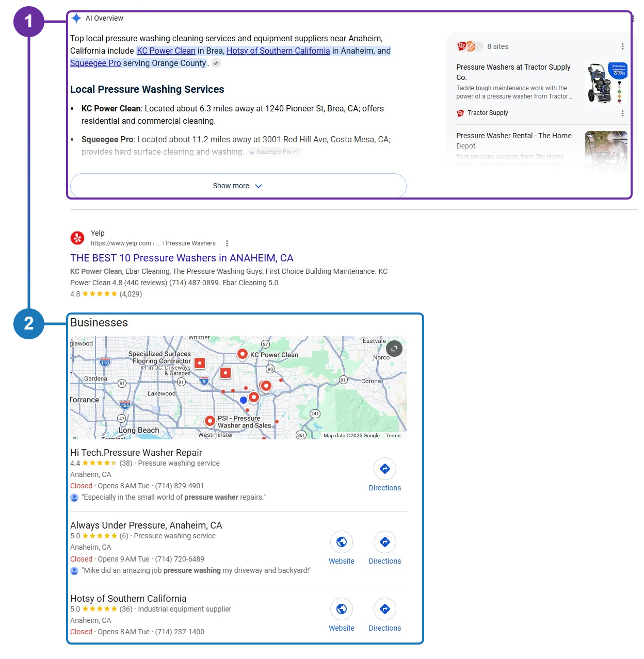The height and width of the screenshot is (659, 644).
Task: Click the Tractor Supply logo icon
Action: pyautogui.click(x=460, y=113)
